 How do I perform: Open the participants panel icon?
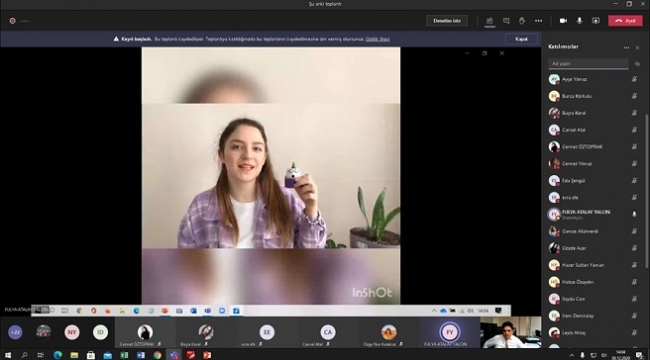(x=490, y=21)
